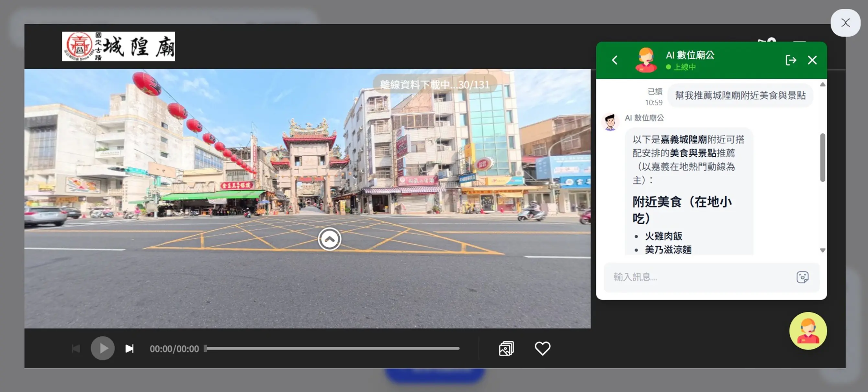Click the audio progress slider bar
This screenshot has width=868, height=392.
point(332,349)
